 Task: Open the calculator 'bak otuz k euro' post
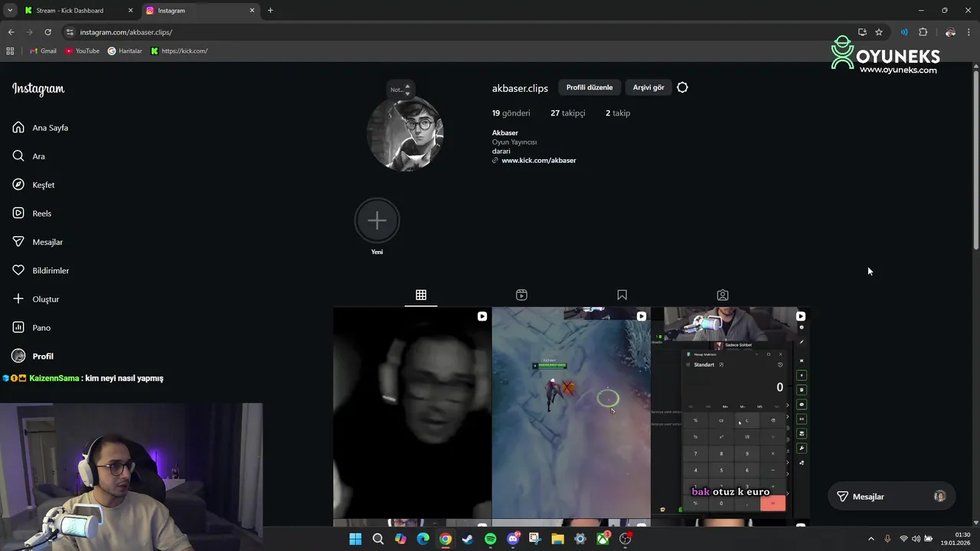[730, 412]
